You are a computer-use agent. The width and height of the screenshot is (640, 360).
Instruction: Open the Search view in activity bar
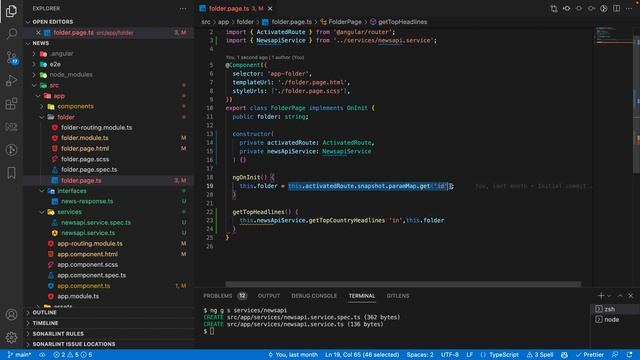[x=11, y=33]
